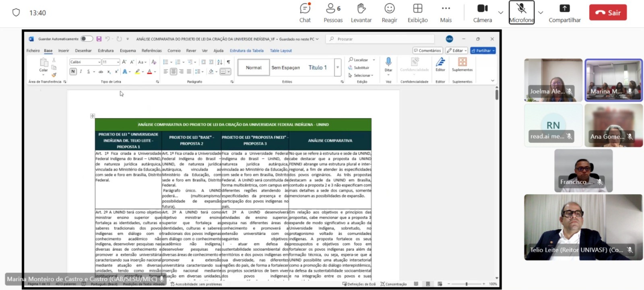Select Telio Leite's video thumbnail
The height and width of the screenshot is (290, 644).
click(x=583, y=227)
